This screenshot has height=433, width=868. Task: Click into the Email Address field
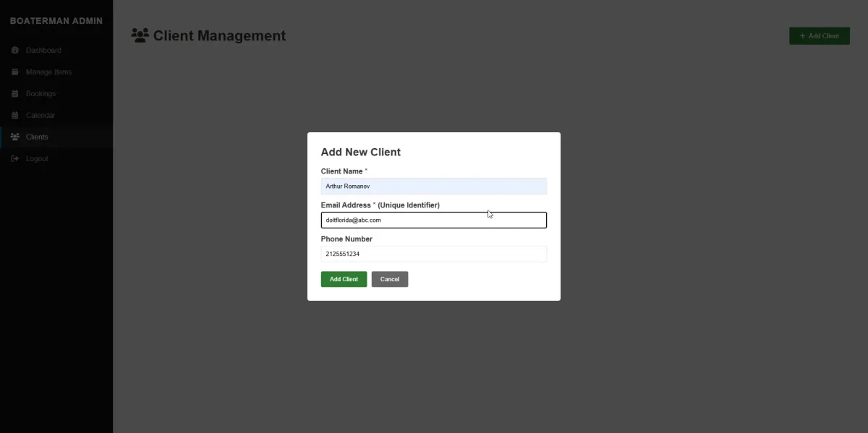pos(433,220)
